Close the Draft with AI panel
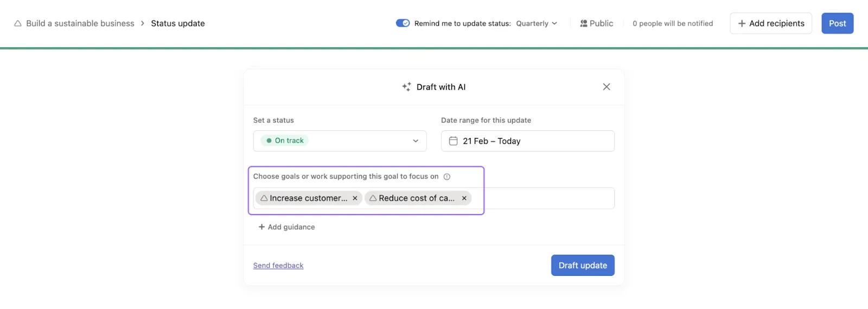The height and width of the screenshot is (309, 868). click(x=607, y=87)
